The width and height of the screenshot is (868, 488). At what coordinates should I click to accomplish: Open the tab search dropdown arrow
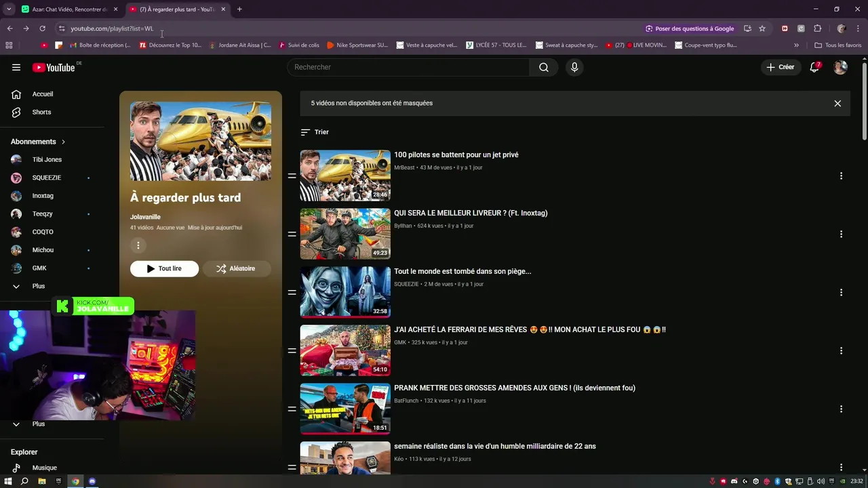click(x=9, y=9)
